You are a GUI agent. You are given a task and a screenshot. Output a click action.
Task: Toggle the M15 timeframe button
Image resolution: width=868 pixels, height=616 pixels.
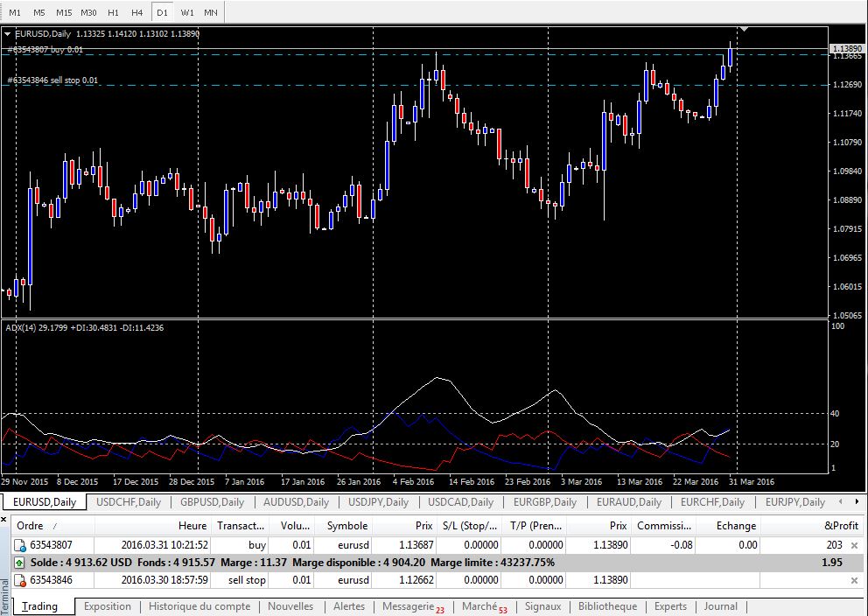coord(64,13)
